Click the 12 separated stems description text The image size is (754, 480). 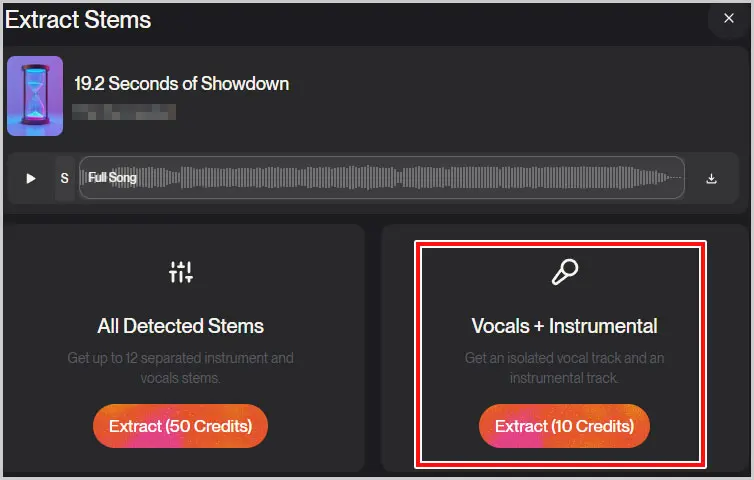click(180, 368)
